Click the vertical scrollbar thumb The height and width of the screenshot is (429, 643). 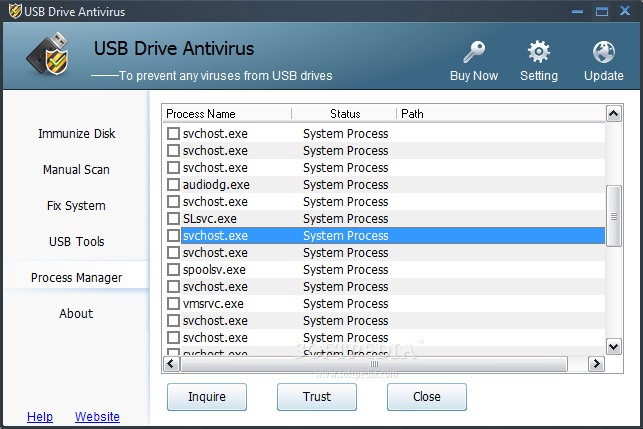(x=614, y=216)
